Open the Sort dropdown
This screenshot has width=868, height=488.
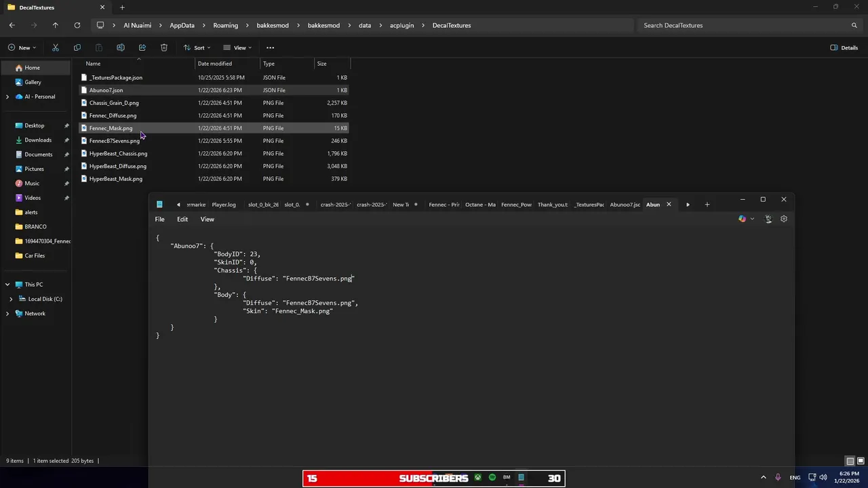coord(197,47)
